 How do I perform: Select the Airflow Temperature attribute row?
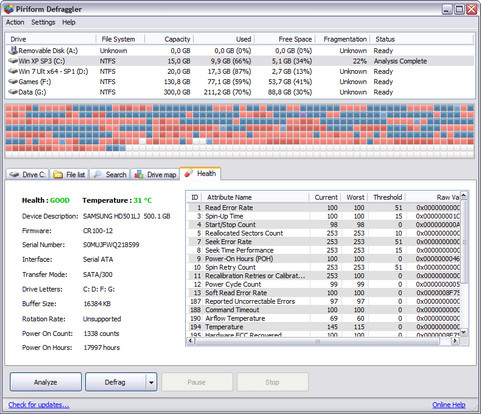[x=324, y=318]
